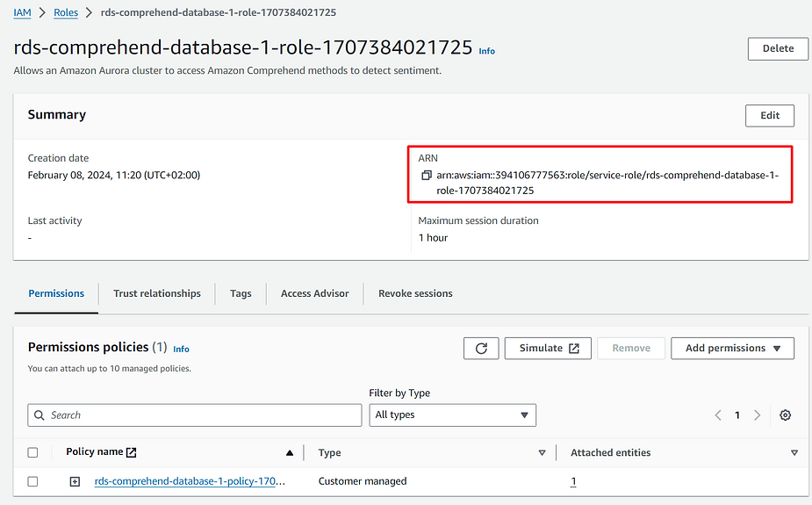Navigate to IAM breadcrumb link
This screenshot has height=505, width=812.
click(22, 12)
